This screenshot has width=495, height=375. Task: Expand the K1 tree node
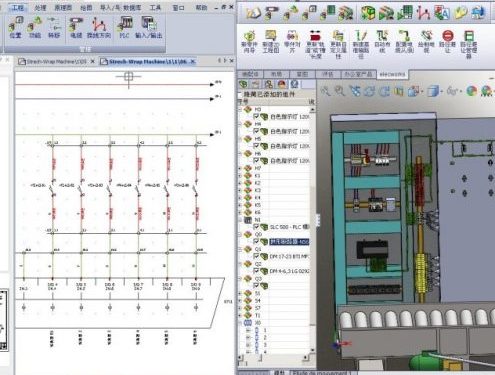(x=240, y=176)
